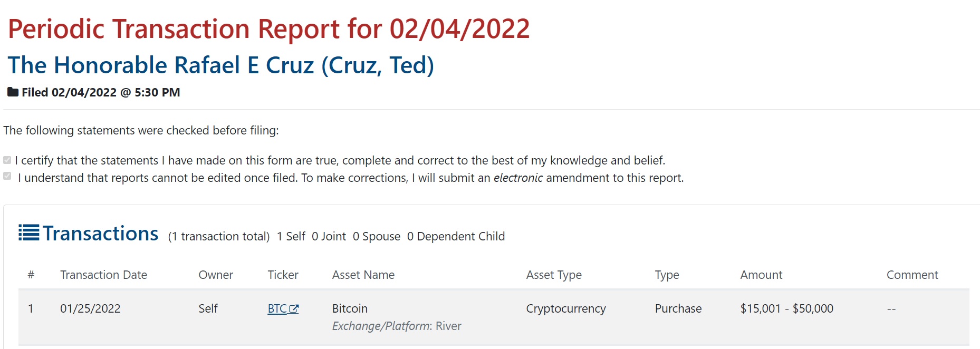The width and height of the screenshot is (980, 349).
Task: Click the folder icon beside Filed date
Action: click(13, 92)
